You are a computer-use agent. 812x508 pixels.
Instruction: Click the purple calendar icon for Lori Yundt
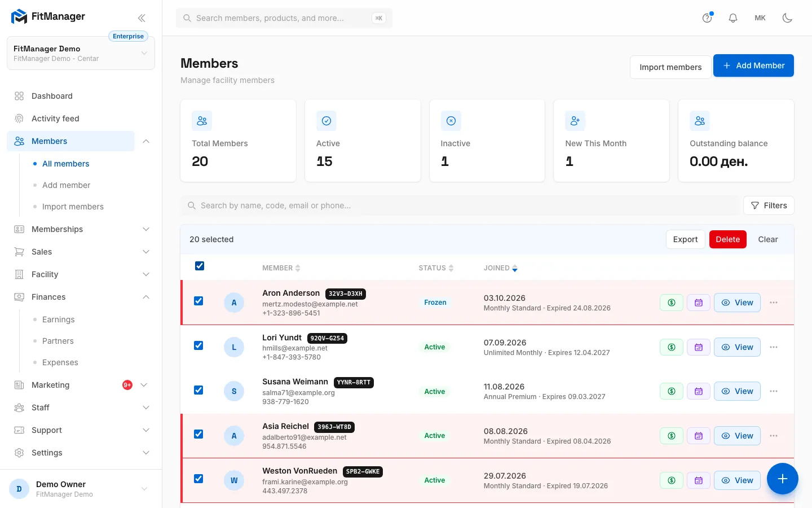click(x=699, y=347)
